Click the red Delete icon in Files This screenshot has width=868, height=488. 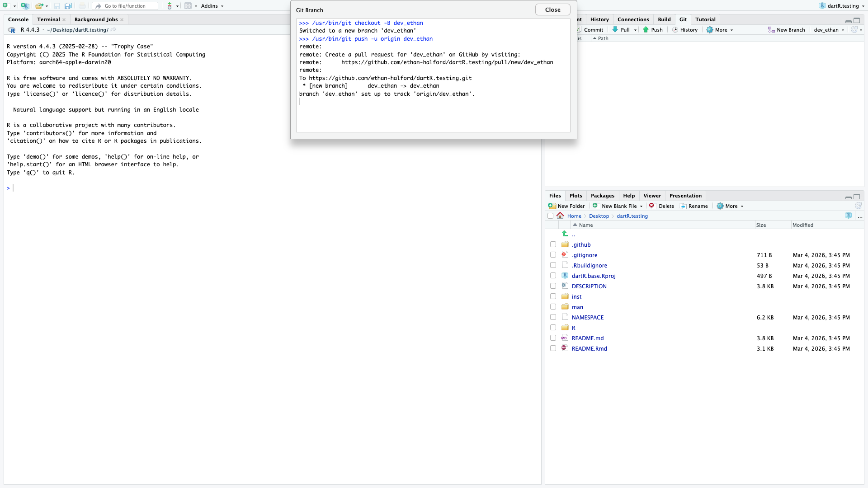pos(651,206)
